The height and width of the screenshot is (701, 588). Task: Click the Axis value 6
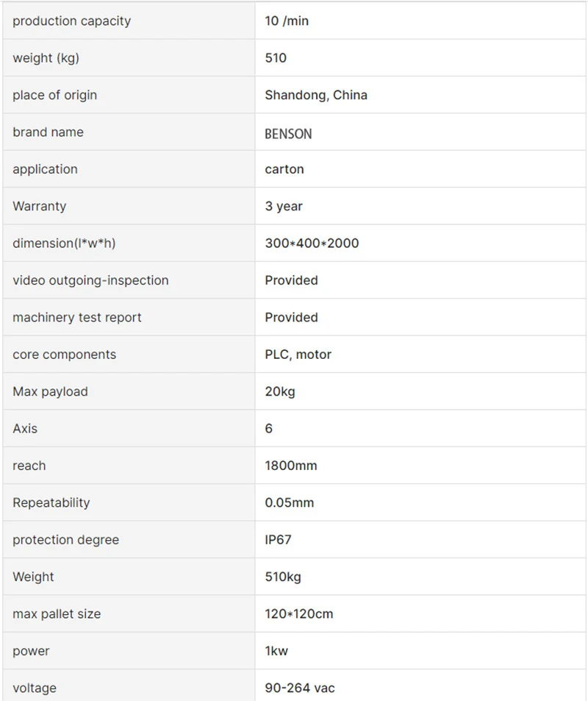pos(268,429)
